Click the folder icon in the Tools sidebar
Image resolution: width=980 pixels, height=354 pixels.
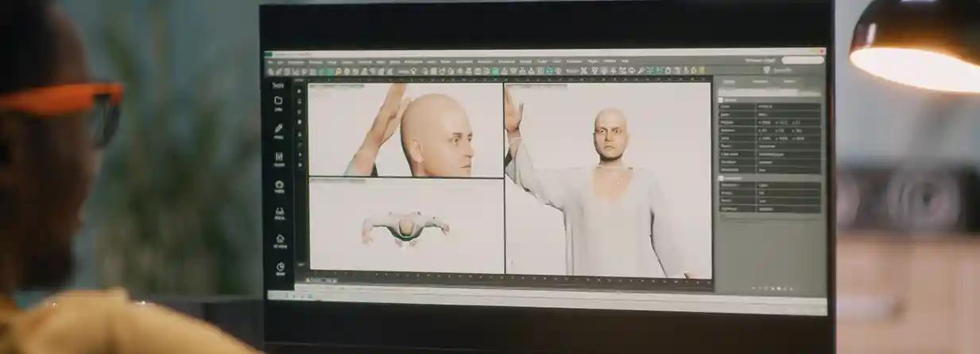pos(279,101)
